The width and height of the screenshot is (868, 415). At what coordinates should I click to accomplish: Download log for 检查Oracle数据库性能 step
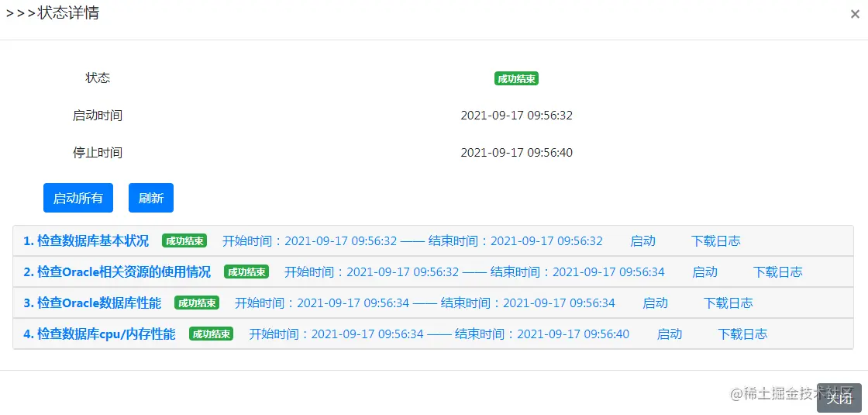tap(728, 303)
